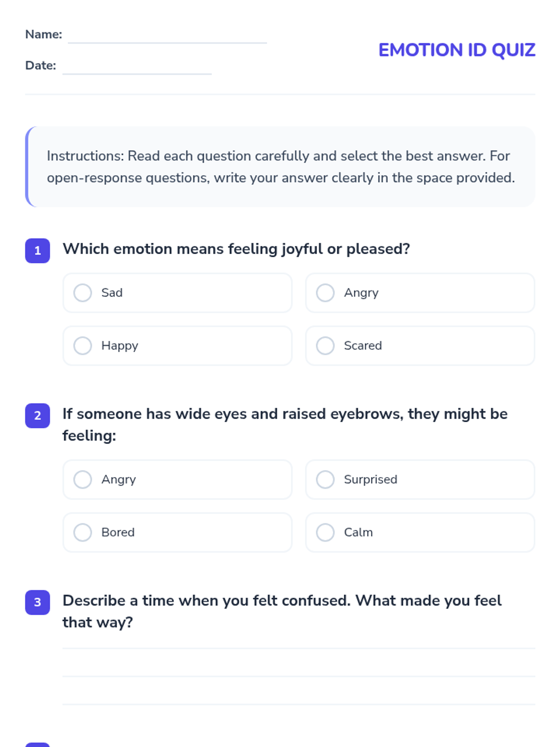This screenshot has height=747, width=560.
Task: Choose Angry for the wide eyes question
Action: [83, 479]
